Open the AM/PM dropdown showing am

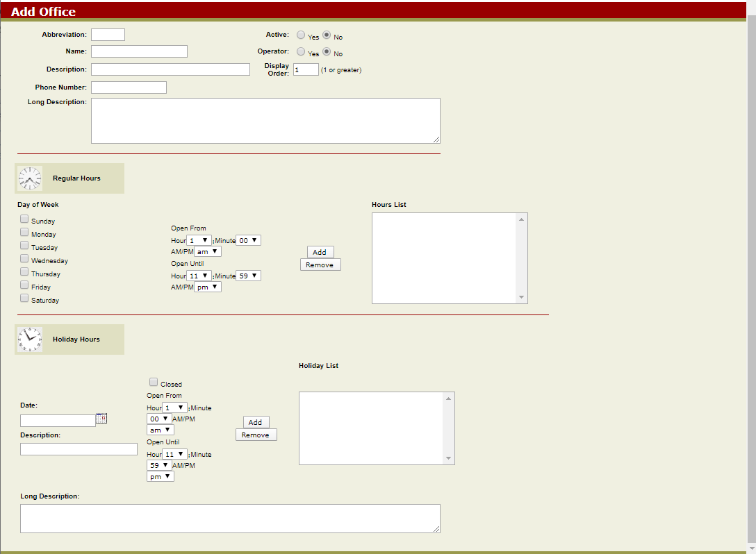coord(206,250)
